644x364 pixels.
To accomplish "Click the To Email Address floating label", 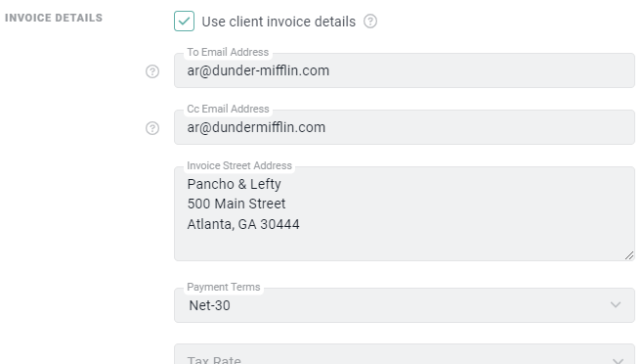I will coord(228,52).
